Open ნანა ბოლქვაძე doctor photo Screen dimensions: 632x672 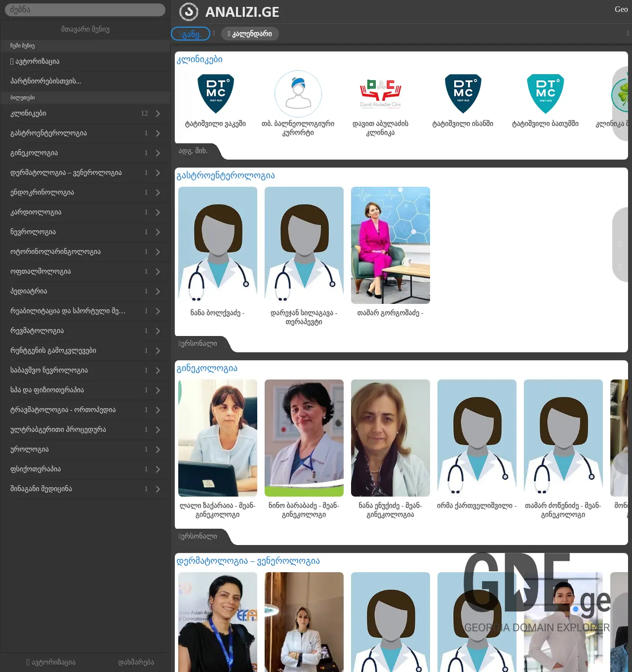pos(217,245)
